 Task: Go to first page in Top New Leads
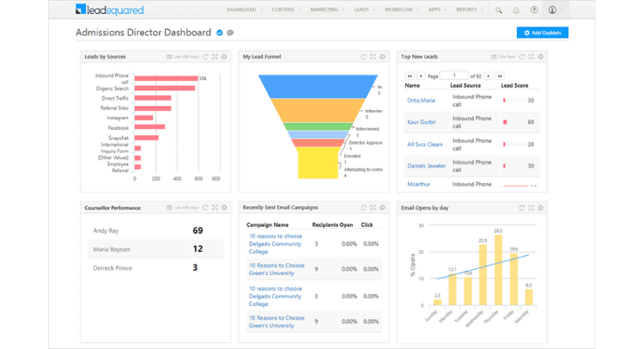pyautogui.click(x=410, y=76)
